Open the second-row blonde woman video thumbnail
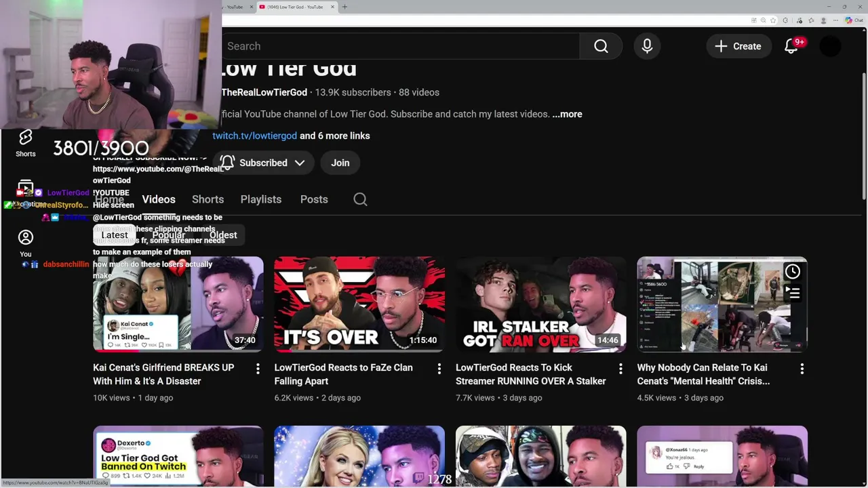Image resolution: width=868 pixels, height=488 pixels. 359,455
